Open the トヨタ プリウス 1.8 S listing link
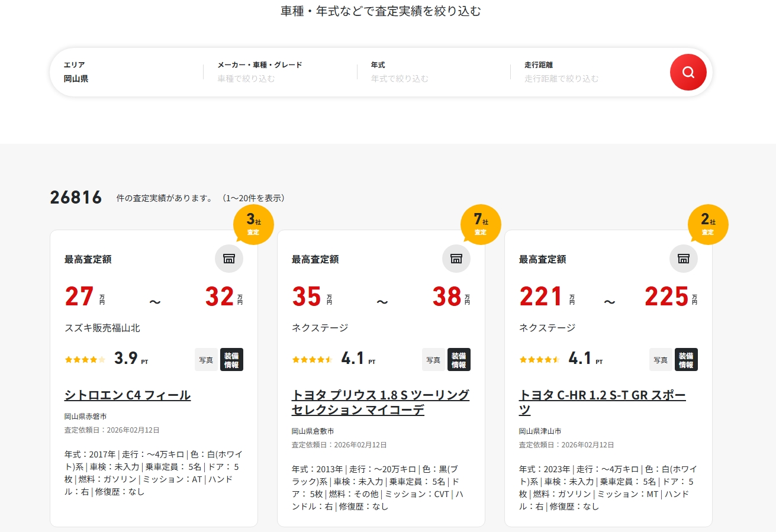This screenshot has height=532, width=776. 380,402
